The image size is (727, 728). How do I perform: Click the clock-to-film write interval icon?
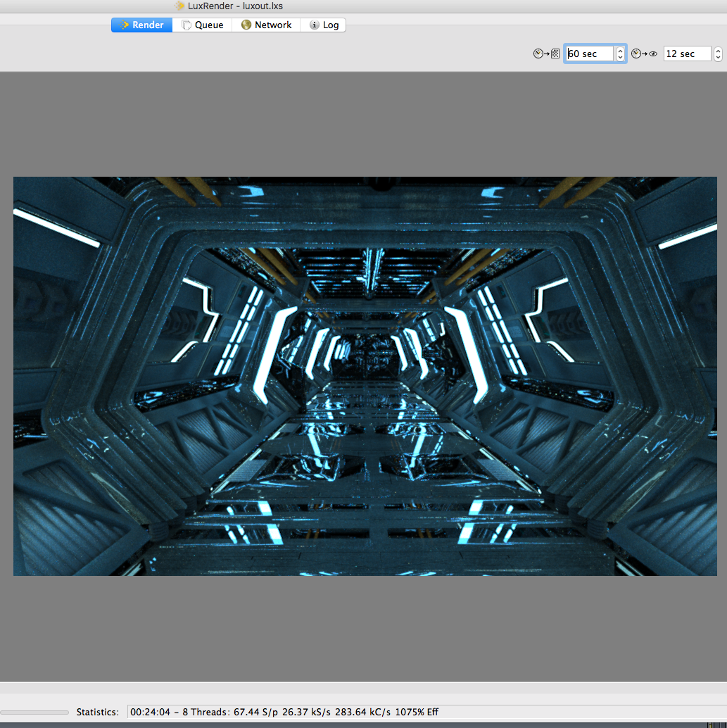coord(547,54)
